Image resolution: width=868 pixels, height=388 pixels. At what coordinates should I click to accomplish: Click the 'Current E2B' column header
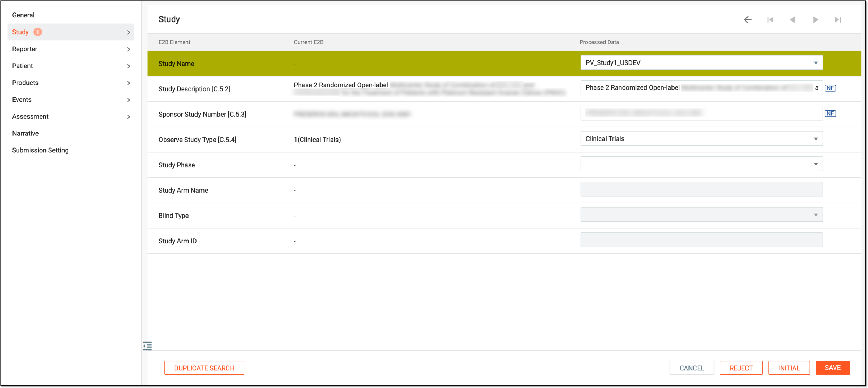(309, 42)
